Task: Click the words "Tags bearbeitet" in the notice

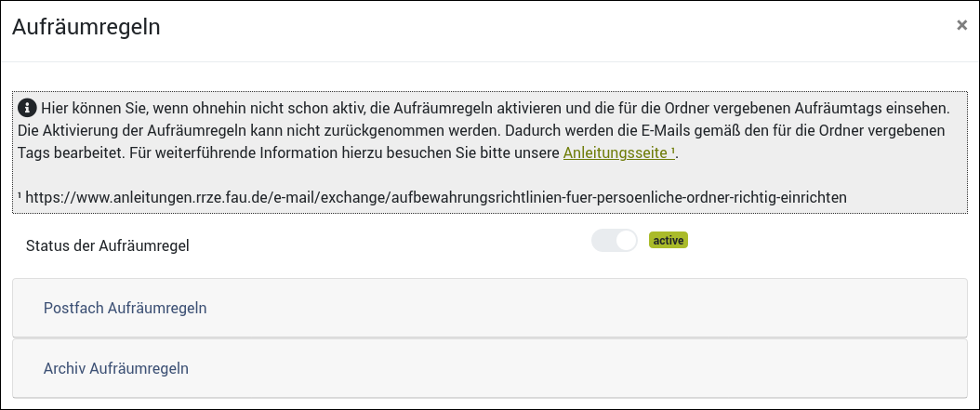Action: (71, 152)
